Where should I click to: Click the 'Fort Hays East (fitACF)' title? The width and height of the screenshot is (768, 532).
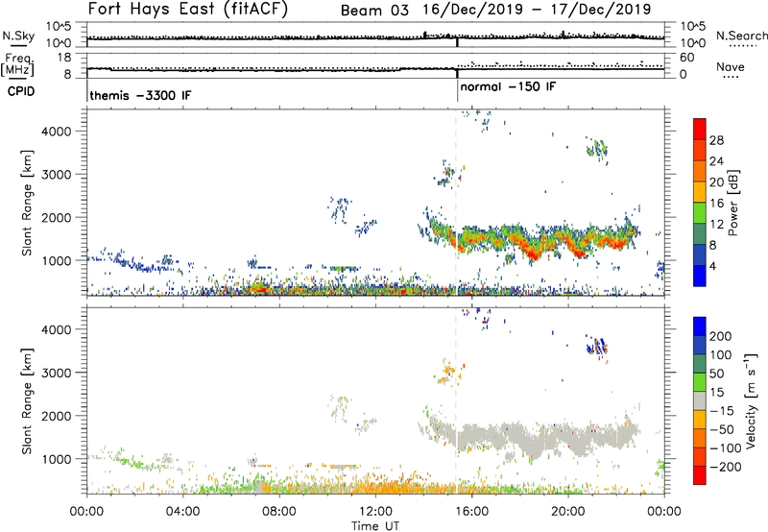188,10
